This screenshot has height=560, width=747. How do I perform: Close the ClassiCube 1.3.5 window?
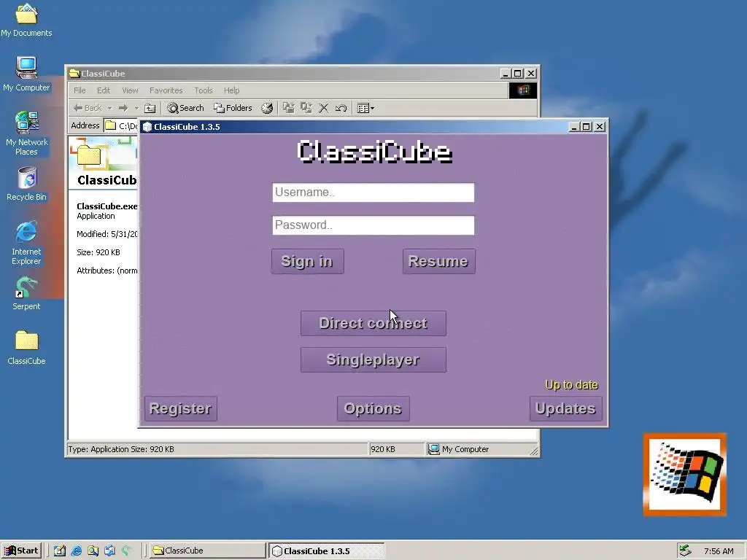click(x=600, y=127)
